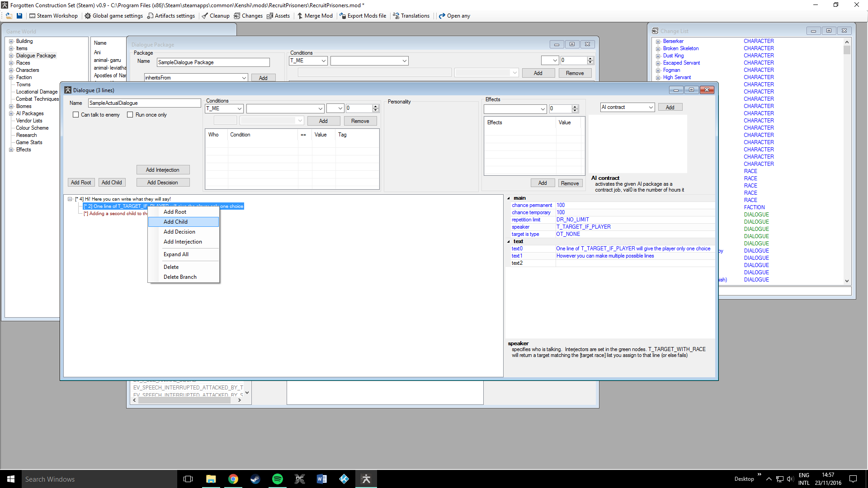Enable Can talk to enemy checkbox
This screenshot has width=868, height=488.
point(76,115)
